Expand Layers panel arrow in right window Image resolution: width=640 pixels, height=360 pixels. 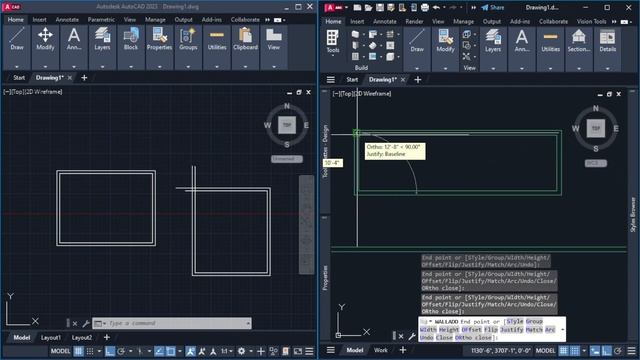click(x=493, y=68)
